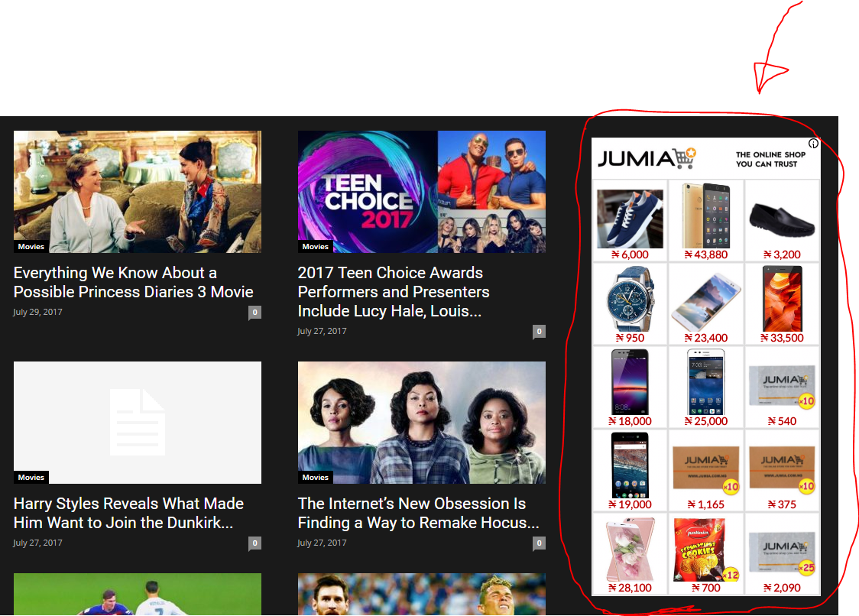Select the Movies category tag on the Princess Diaries thumbnail
The width and height of the screenshot is (859, 616).
click(31, 246)
